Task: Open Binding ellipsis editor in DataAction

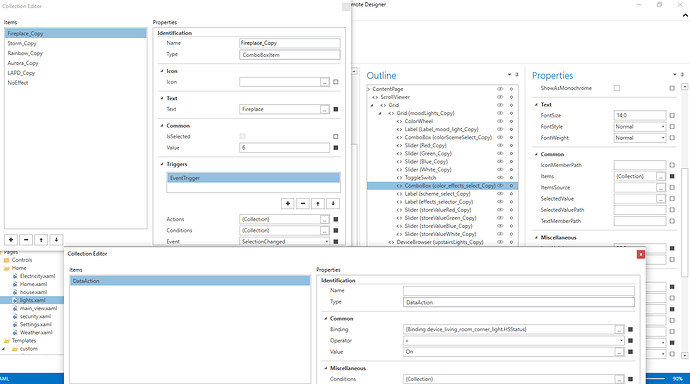Action: pyautogui.click(x=619, y=329)
